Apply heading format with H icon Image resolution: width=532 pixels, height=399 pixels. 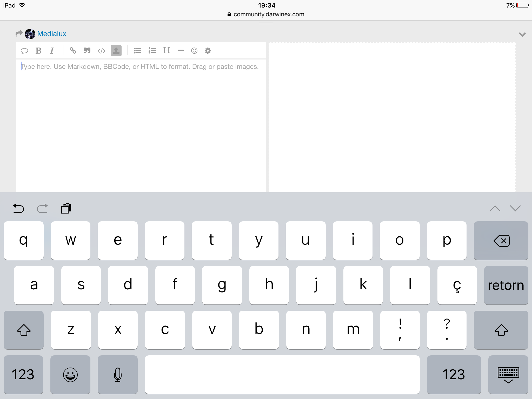click(x=167, y=50)
